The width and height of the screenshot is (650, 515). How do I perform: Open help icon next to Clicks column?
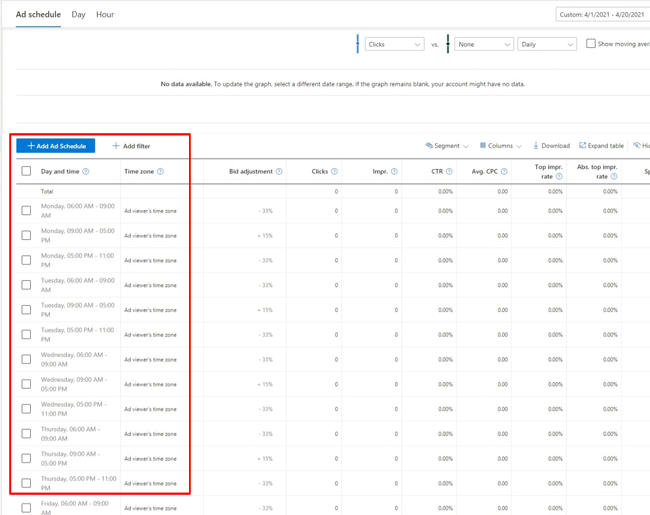(x=335, y=171)
